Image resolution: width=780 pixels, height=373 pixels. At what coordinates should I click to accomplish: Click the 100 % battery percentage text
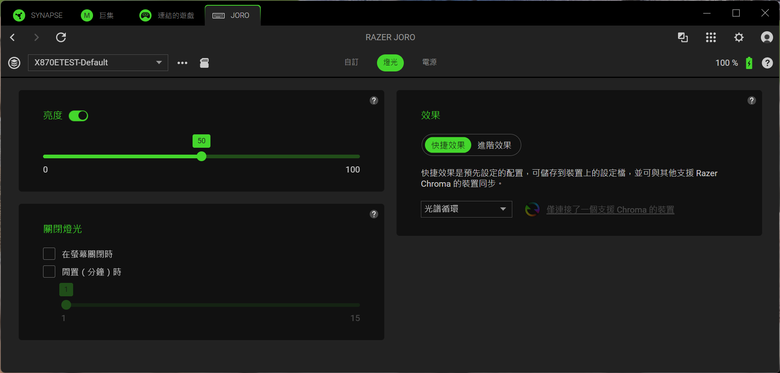727,63
